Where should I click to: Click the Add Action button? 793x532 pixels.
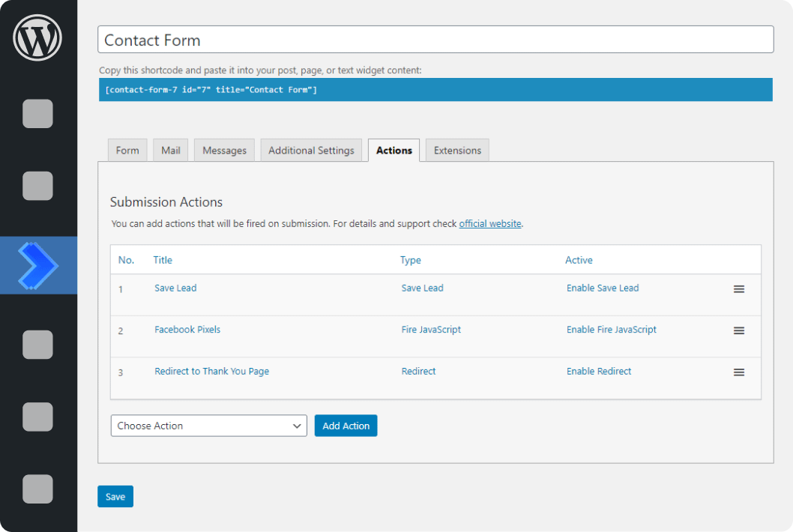coord(346,425)
